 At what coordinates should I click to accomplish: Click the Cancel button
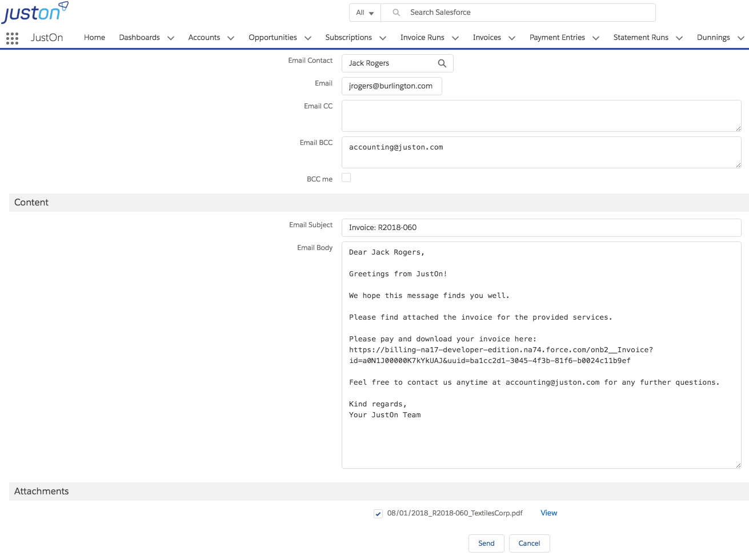(x=529, y=543)
